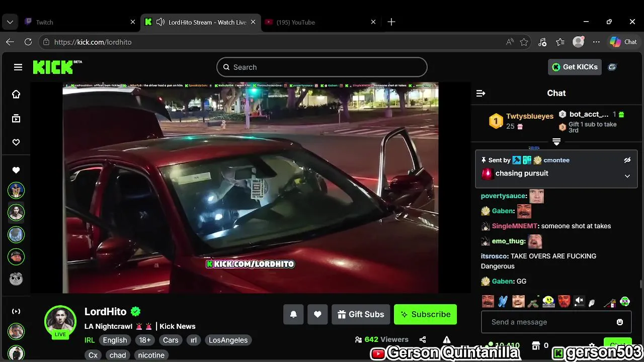Expand the gift leaderboard handle
The image size is (644, 362).
tap(556, 142)
